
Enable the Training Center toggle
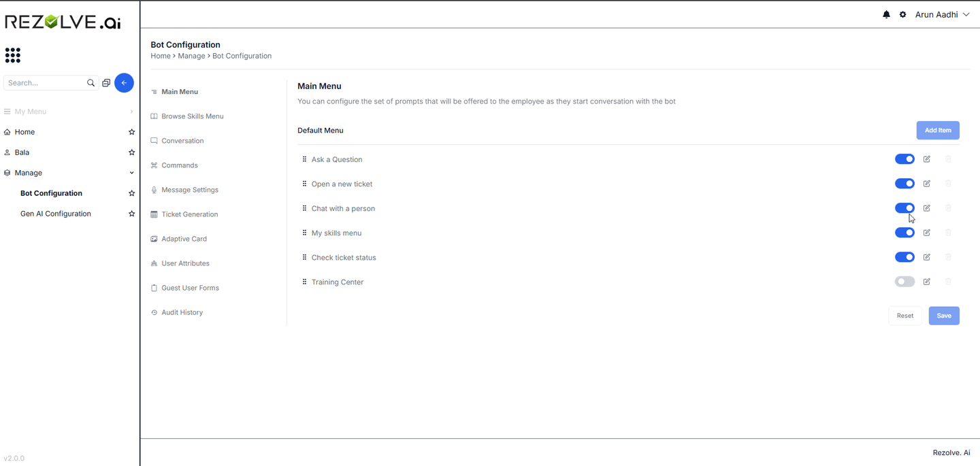[x=904, y=282]
